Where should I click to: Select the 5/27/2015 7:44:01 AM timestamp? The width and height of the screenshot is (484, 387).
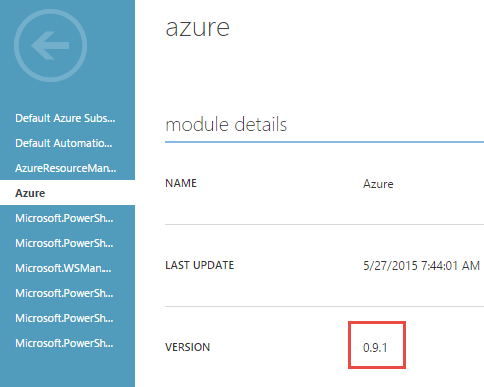(x=421, y=266)
